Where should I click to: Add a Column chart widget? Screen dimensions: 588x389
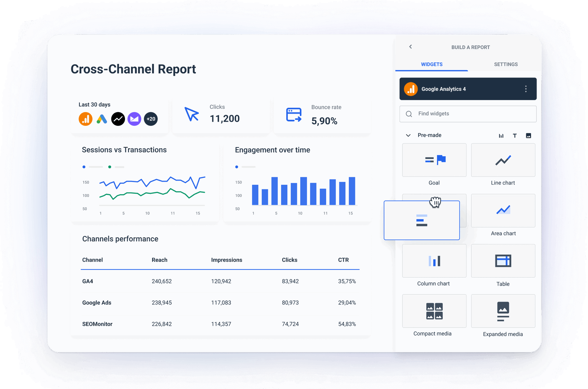[434, 261]
